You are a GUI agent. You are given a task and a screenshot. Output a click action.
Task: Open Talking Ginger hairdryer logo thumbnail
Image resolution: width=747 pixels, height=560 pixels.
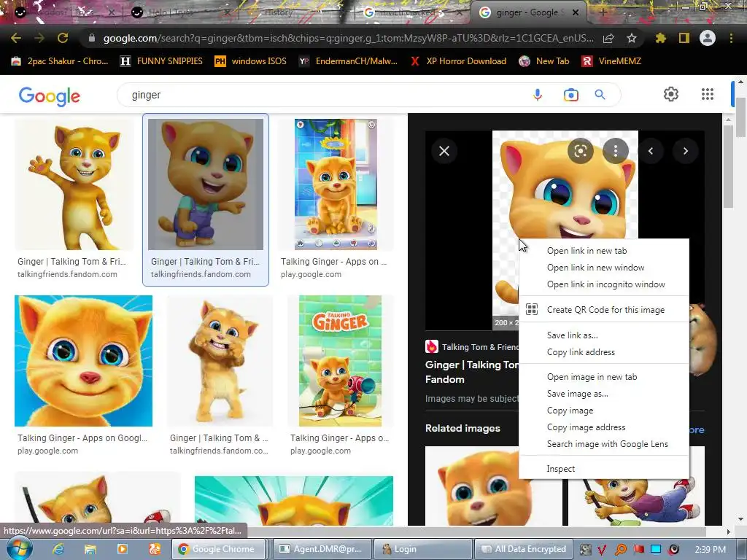coord(340,361)
